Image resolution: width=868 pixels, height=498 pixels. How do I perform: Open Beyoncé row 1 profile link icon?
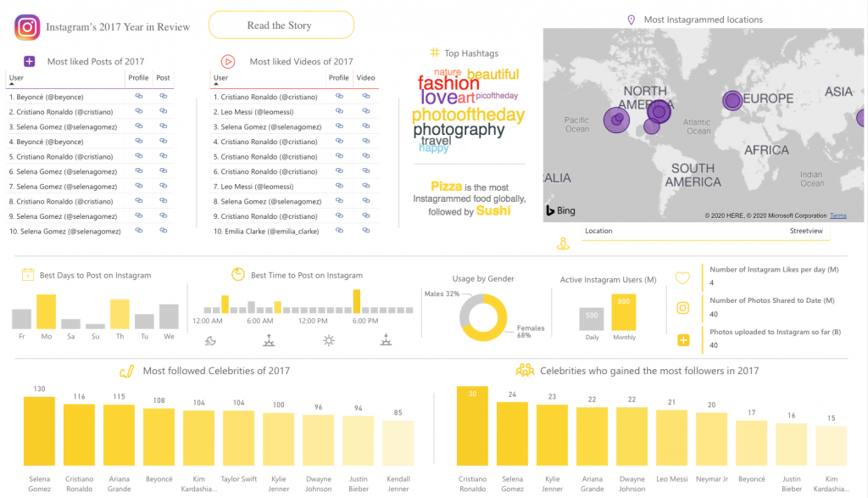coord(139,97)
